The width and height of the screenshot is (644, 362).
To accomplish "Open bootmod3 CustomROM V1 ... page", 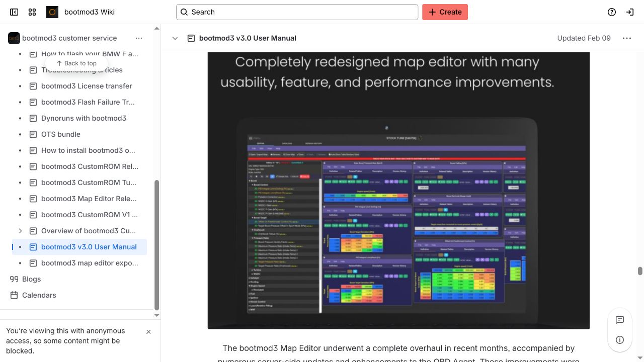I will click(90, 215).
